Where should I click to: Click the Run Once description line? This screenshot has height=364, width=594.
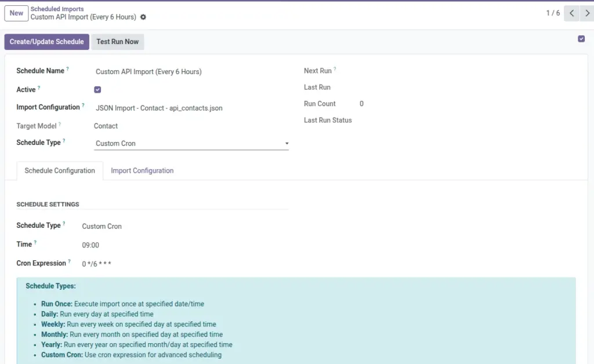(x=123, y=304)
